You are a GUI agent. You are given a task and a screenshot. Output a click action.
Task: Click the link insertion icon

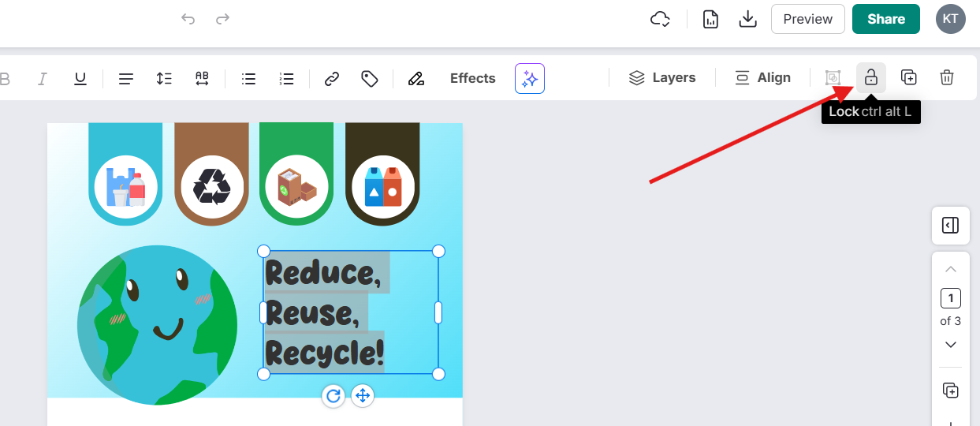332,78
